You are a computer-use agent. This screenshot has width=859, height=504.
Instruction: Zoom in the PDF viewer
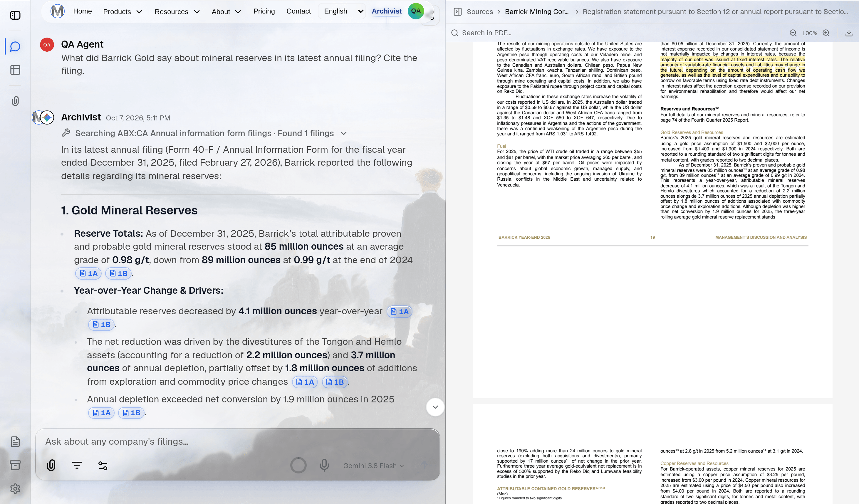click(826, 33)
